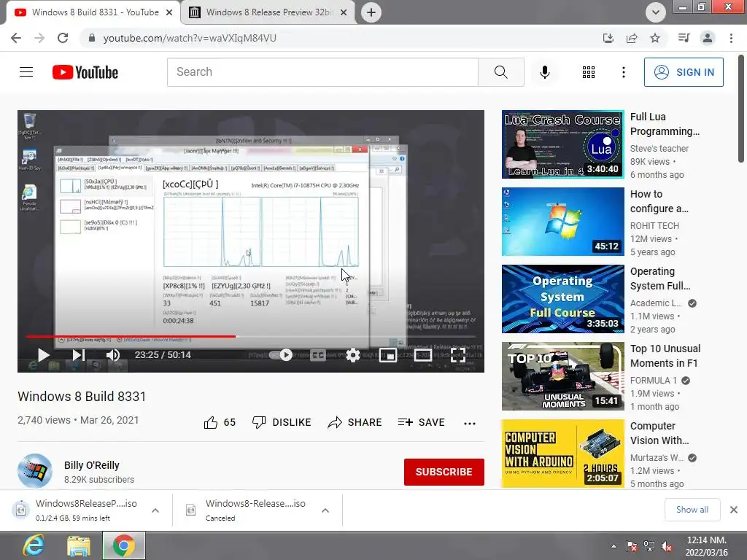Expand options for canceled Windows8-Release....iso download
The height and width of the screenshot is (560, 747).
click(325, 510)
